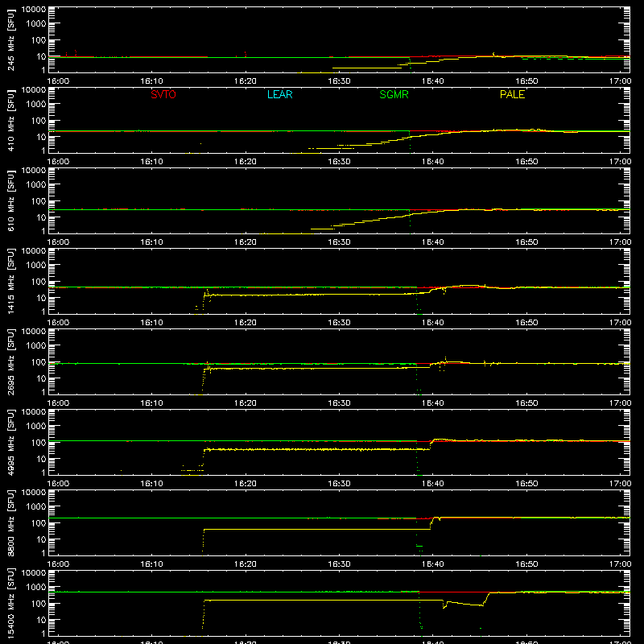Click the 1000 tick of 15400 MHz panel
Viewport: 644px width, 644px height.
[36, 588]
